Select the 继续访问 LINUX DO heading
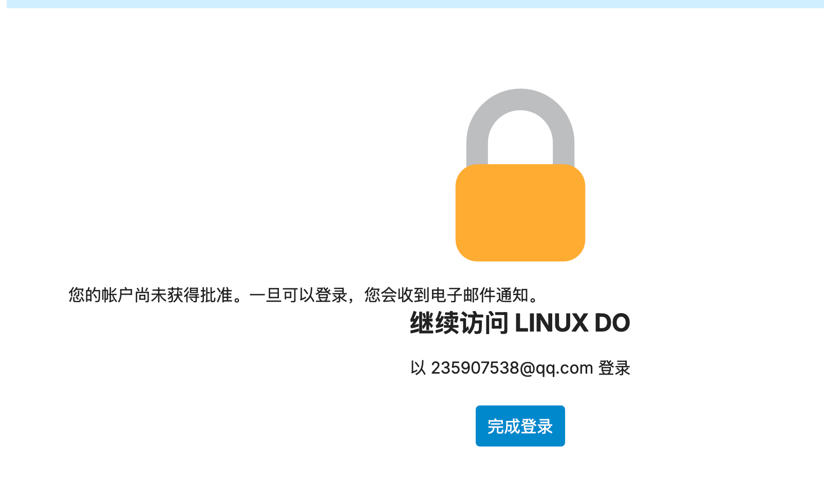 pos(520,323)
